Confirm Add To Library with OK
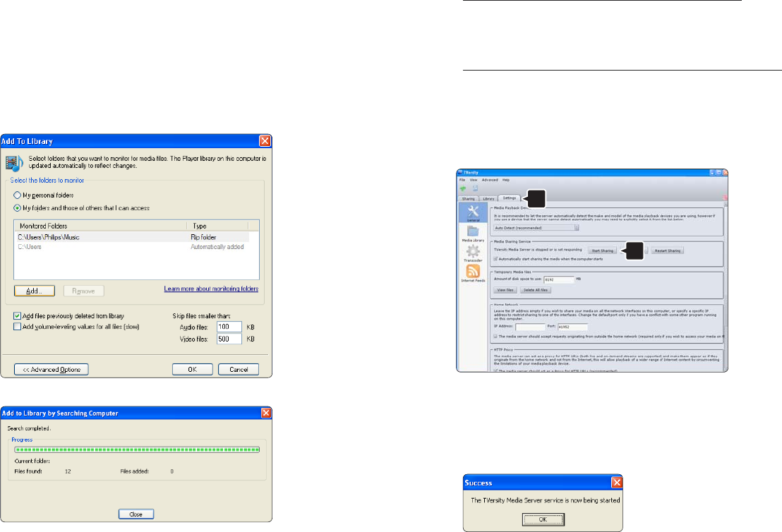Screen dimensions: 782x532 click(x=193, y=370)
